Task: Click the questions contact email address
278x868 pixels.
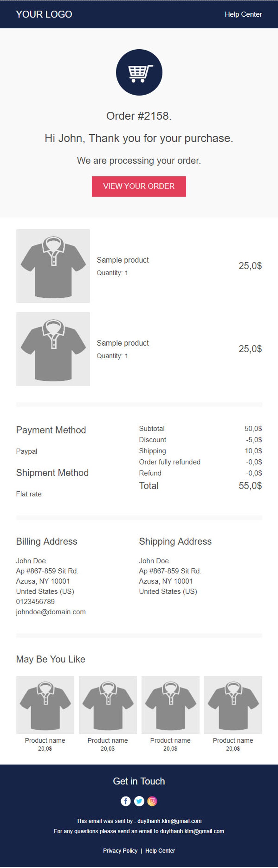Action: click(192, 831)
